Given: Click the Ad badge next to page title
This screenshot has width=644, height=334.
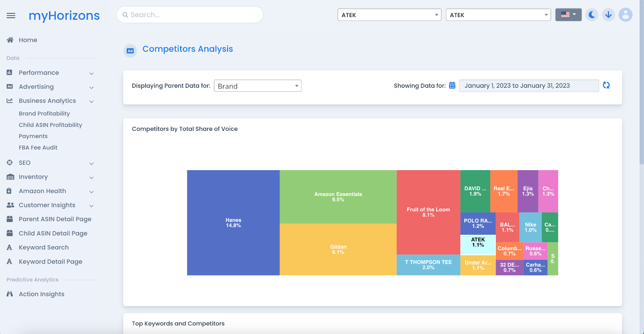Looking at the screenshot, I should 130,51.
